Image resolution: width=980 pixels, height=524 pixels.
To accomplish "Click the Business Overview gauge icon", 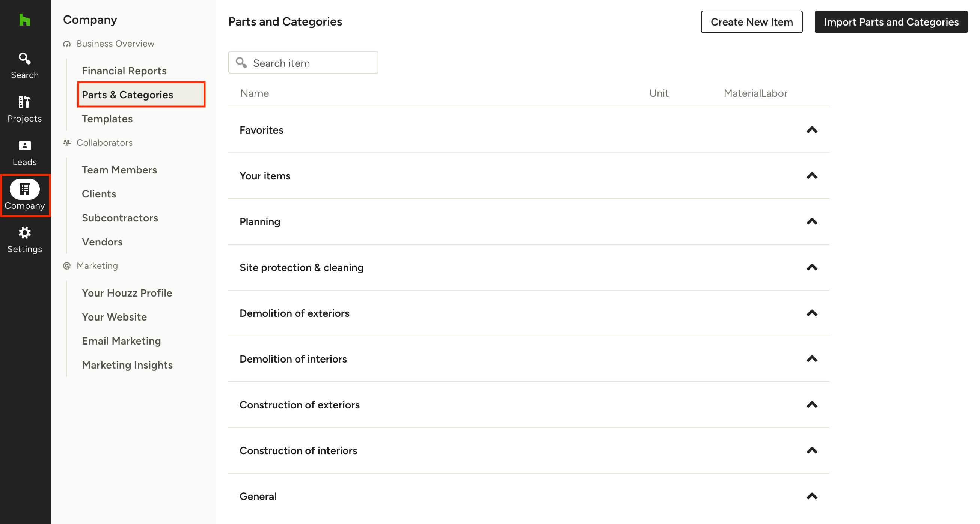I will [x=67, y=44].
